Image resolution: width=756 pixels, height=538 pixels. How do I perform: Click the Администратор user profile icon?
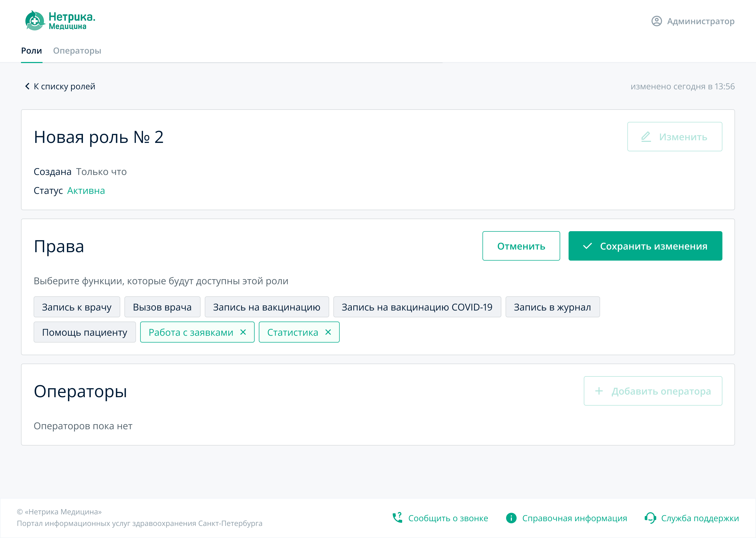coord(656,21)
